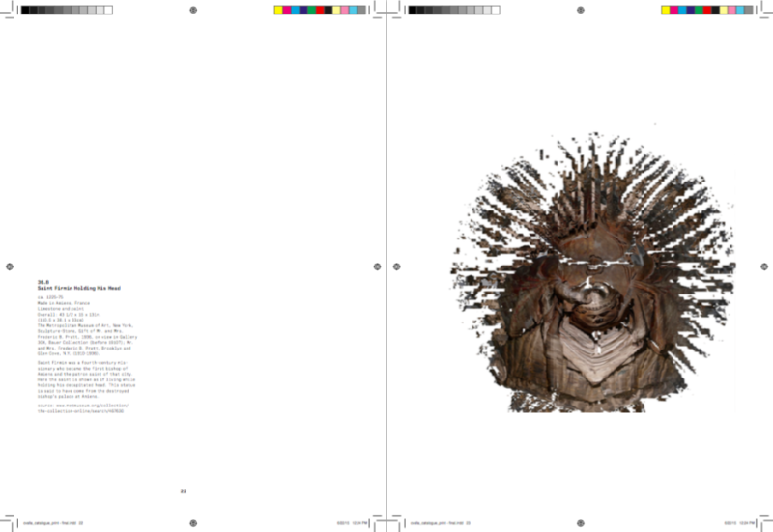
Task: Click the 'Overall: 43 1/2 x 15 x 13in.' line
Action: click(x=69, y=314)
